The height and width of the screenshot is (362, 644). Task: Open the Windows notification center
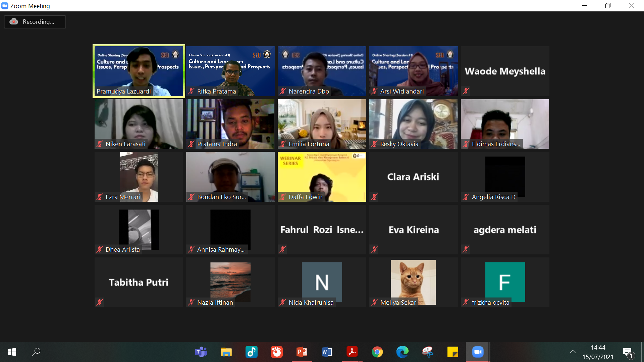(x=628, y=352)
